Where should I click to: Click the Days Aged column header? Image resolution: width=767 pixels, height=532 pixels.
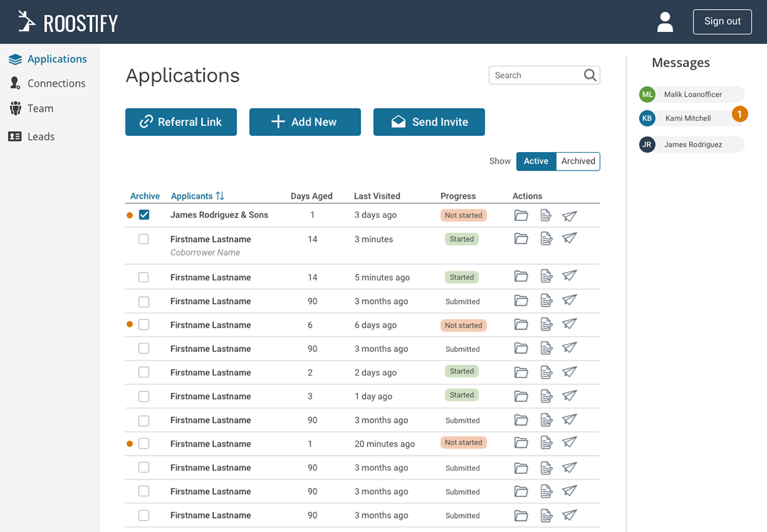pyautogui.click(x=312, y=196)
